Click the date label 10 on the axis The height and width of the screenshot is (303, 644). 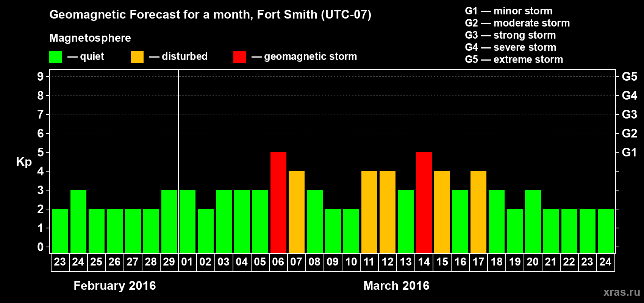point(351,262)
